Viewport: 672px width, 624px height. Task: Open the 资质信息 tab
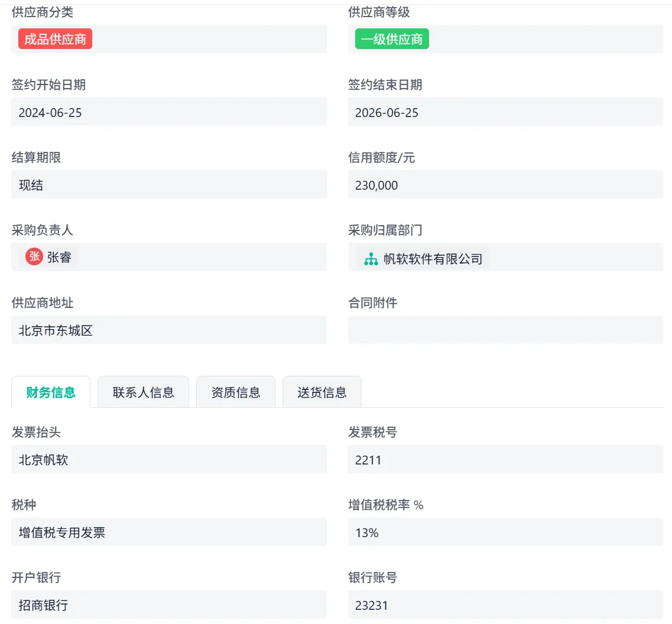236,392
